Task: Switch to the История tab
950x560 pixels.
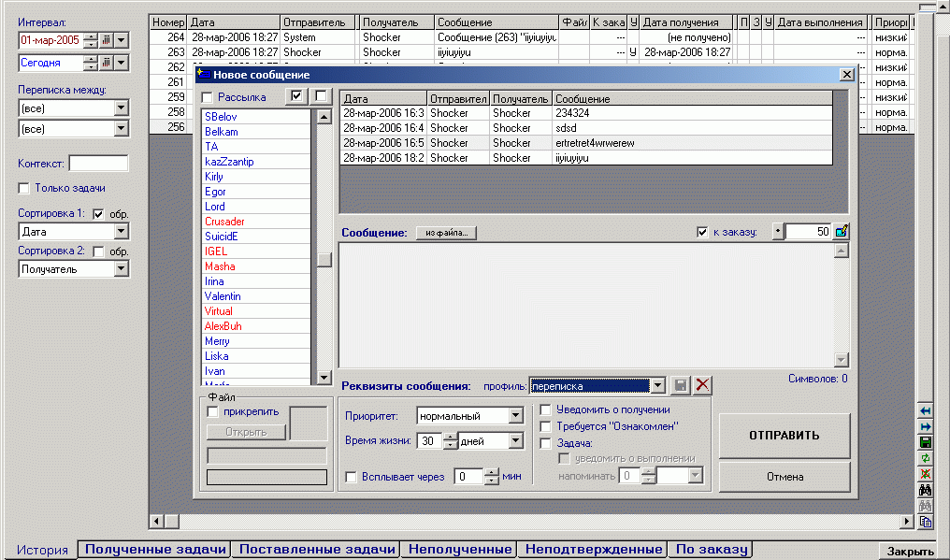Action: pos(42,550)
